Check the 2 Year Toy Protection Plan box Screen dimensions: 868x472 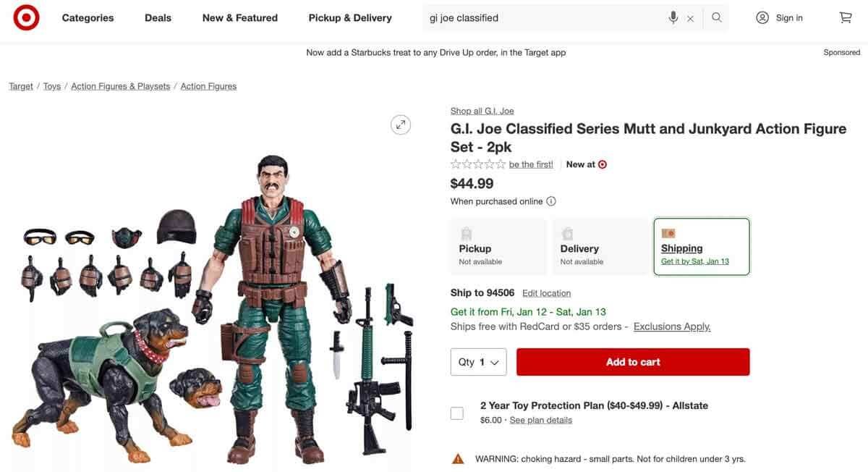click(x=456, y=412)
